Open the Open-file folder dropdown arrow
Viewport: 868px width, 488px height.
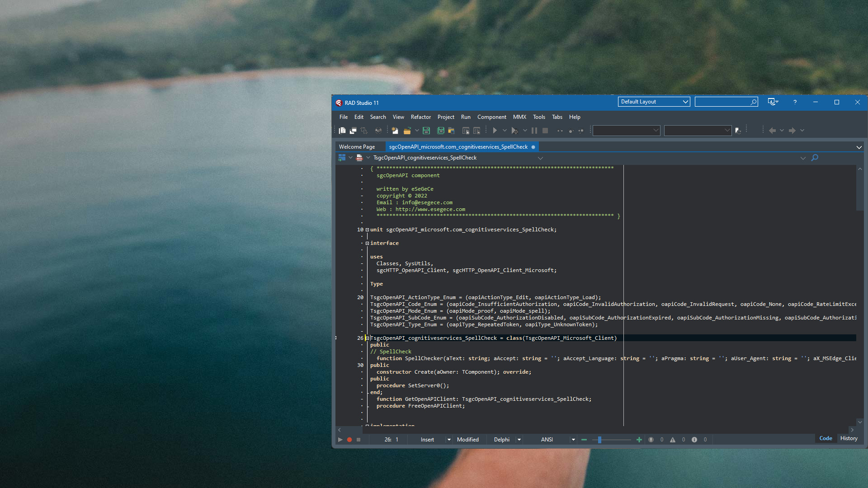417,131
